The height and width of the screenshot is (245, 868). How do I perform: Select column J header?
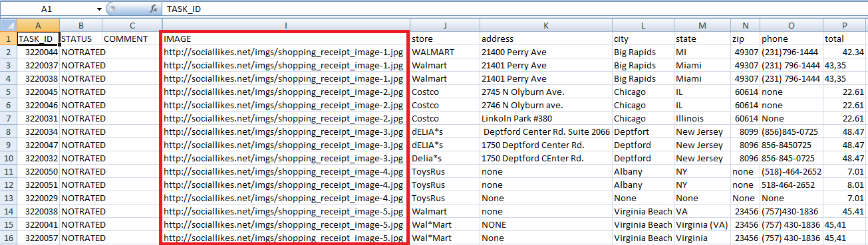(444, 25)
